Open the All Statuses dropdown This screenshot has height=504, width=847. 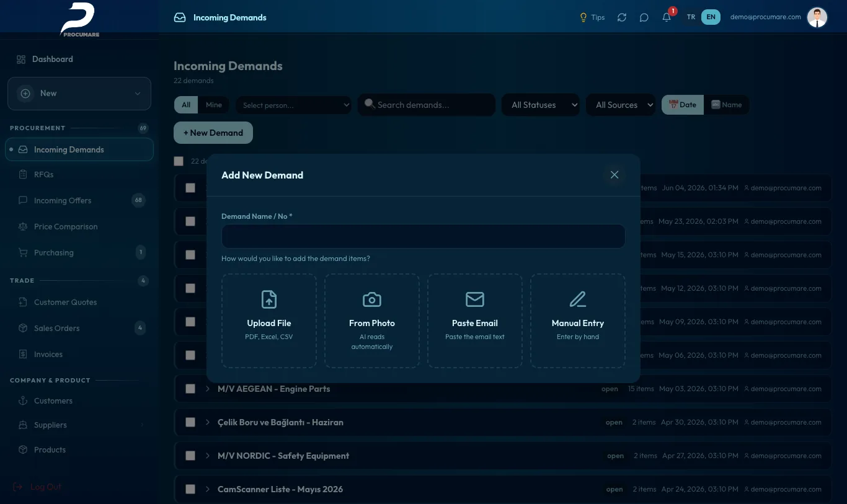[540, 105]
